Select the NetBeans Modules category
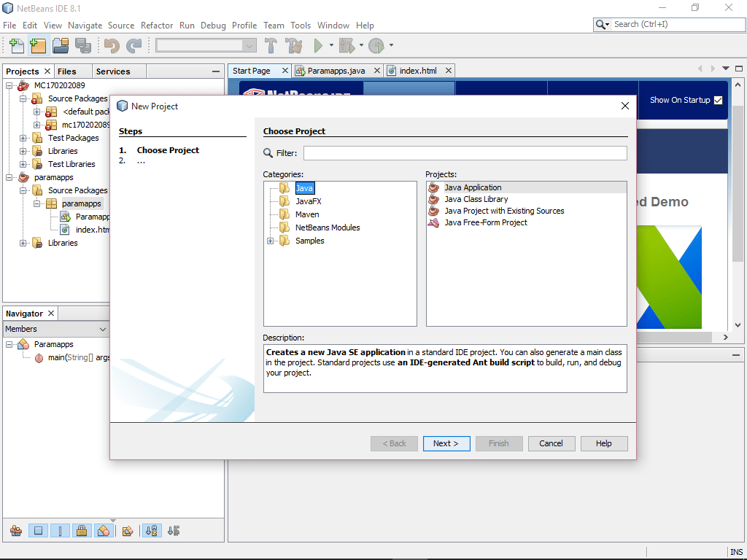This screenshot has width=747, height=560. [x=328, y=227]
